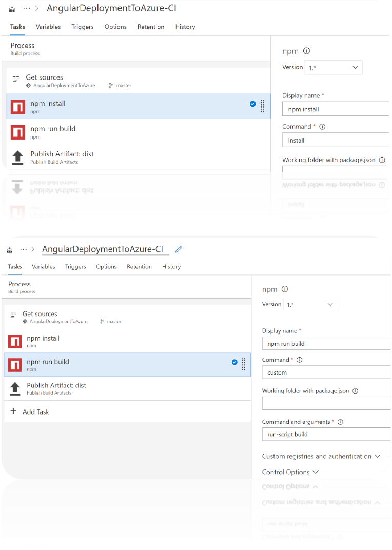Click the plus icon of Add Task
The height and width of the screenshot is (550, 392).
click(x=13, y=411)
